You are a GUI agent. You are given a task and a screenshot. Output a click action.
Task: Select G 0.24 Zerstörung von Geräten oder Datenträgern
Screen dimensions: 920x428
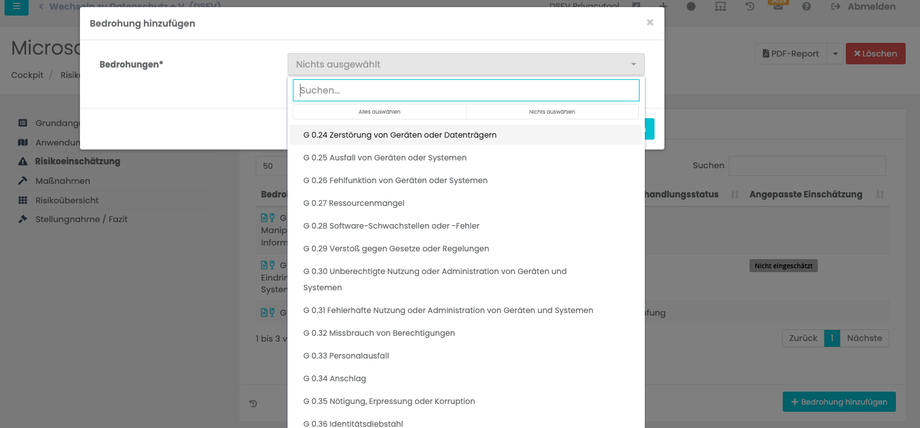coord(466,135)
